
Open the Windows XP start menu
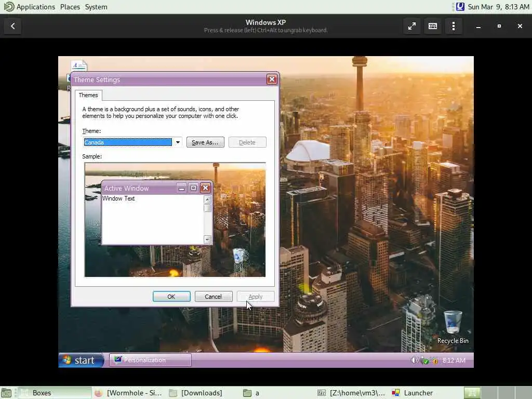[81, 361]
